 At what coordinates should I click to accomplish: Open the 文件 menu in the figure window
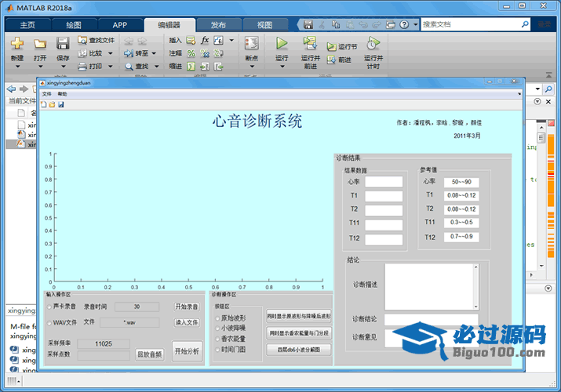(x=46, y=93)
